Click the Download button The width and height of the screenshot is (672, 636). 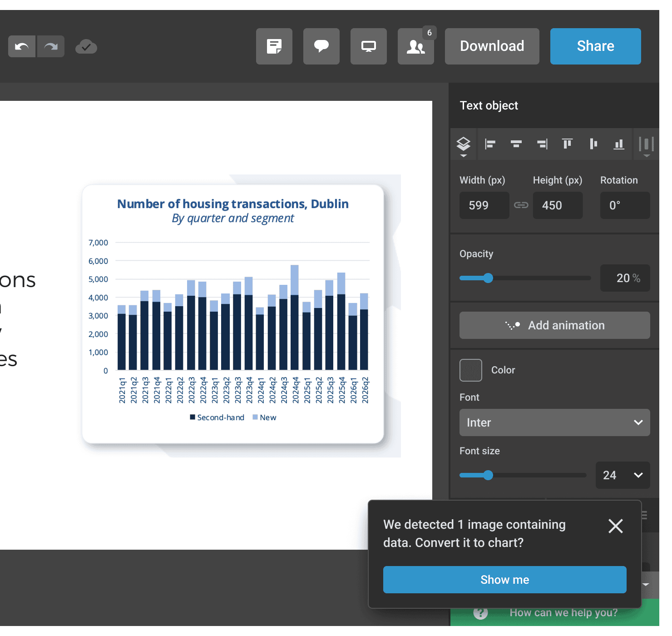coord(492,46)
